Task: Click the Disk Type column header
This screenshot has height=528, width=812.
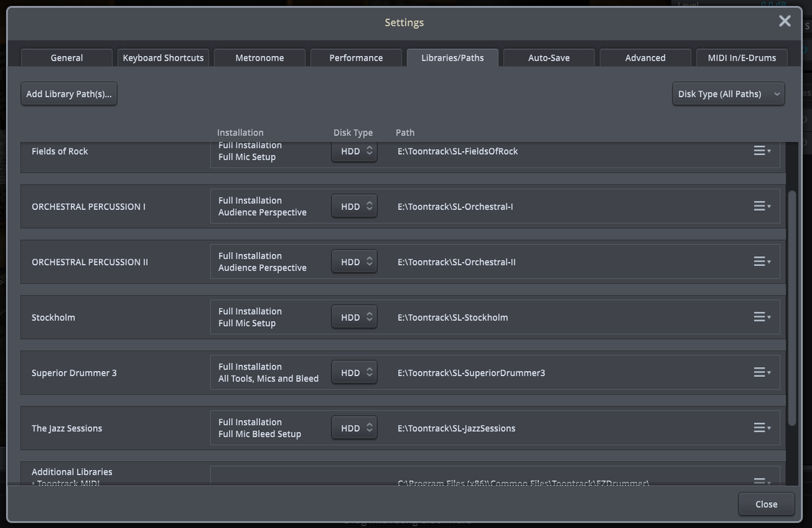Action: 353,133
